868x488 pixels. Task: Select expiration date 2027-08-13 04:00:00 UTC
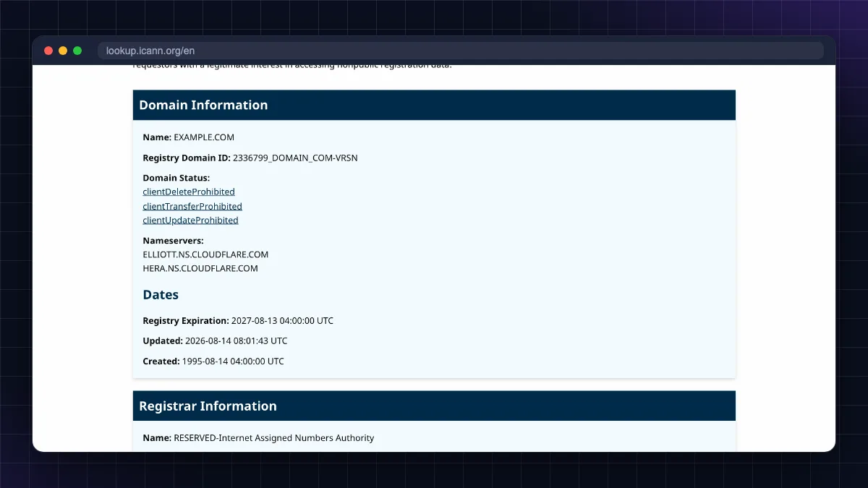(282, 320)
